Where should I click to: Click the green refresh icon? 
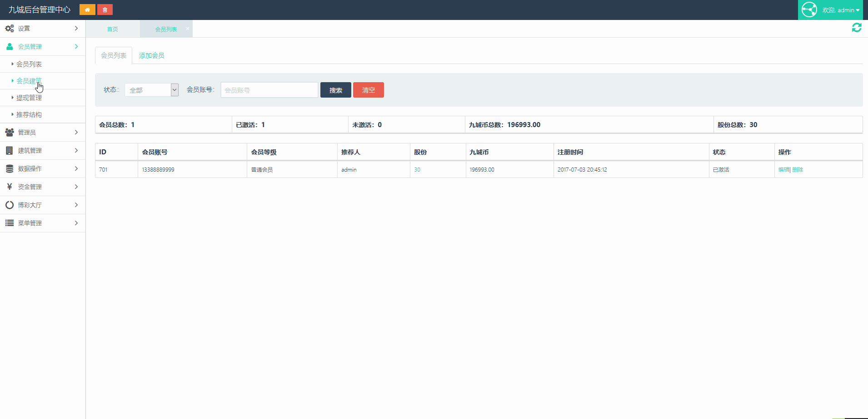857,28
